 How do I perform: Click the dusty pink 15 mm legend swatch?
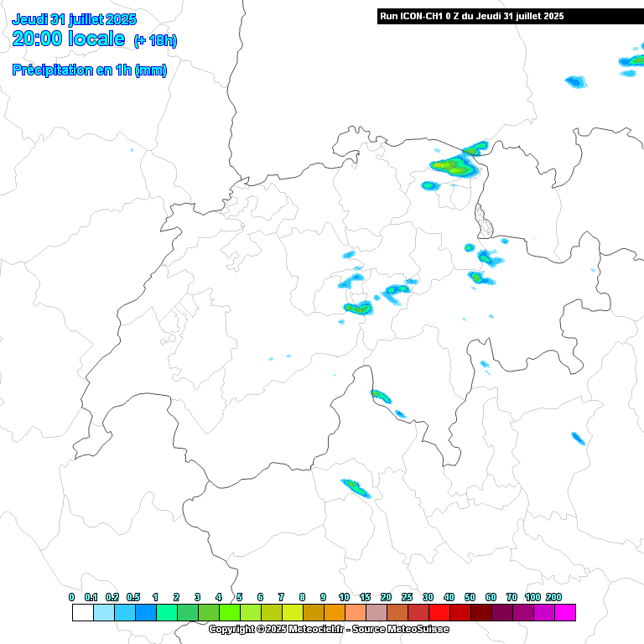tap(377, 612)
